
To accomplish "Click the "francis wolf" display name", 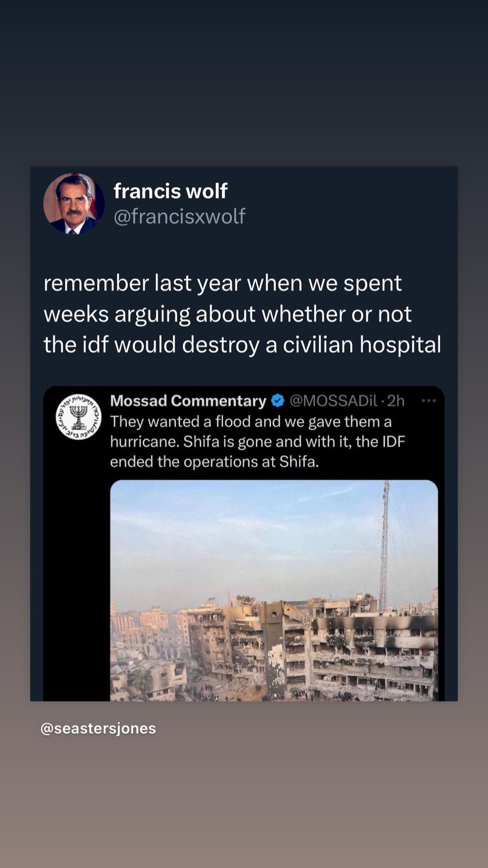I will [x=170, y=191].
